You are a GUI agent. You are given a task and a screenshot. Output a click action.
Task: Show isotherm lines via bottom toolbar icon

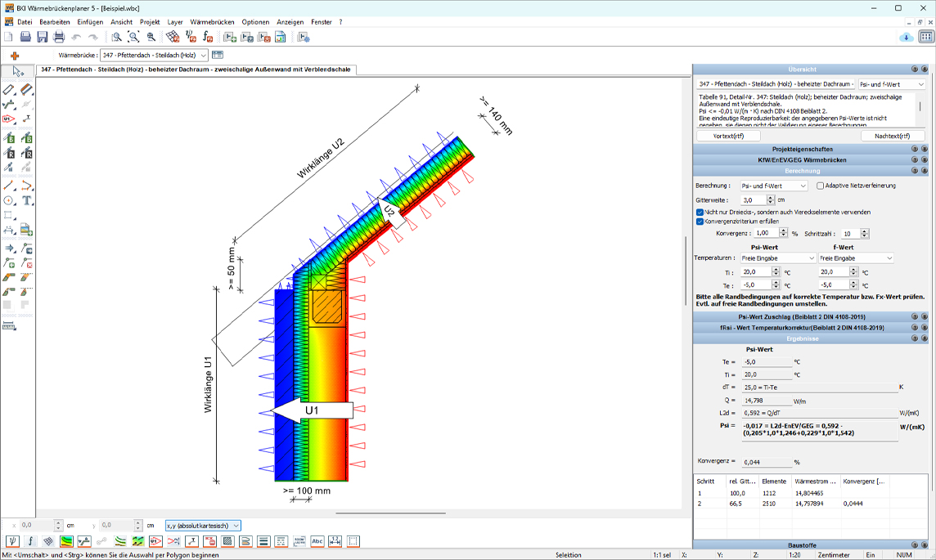[120, 541]
